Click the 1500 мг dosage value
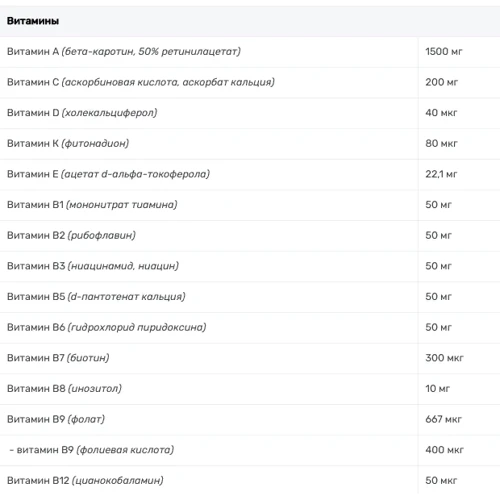Screen dimensions: 500x500 coord(444,52)
